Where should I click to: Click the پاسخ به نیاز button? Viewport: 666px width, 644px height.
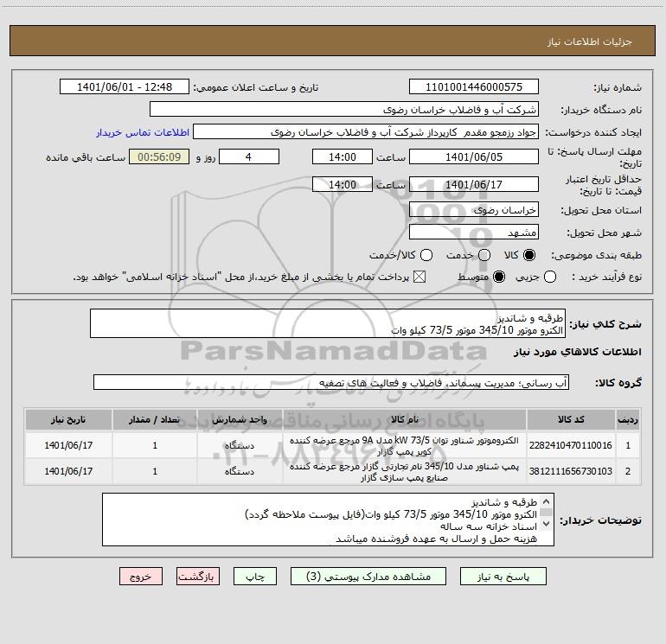pyautogui.click(x=503, y=577)
